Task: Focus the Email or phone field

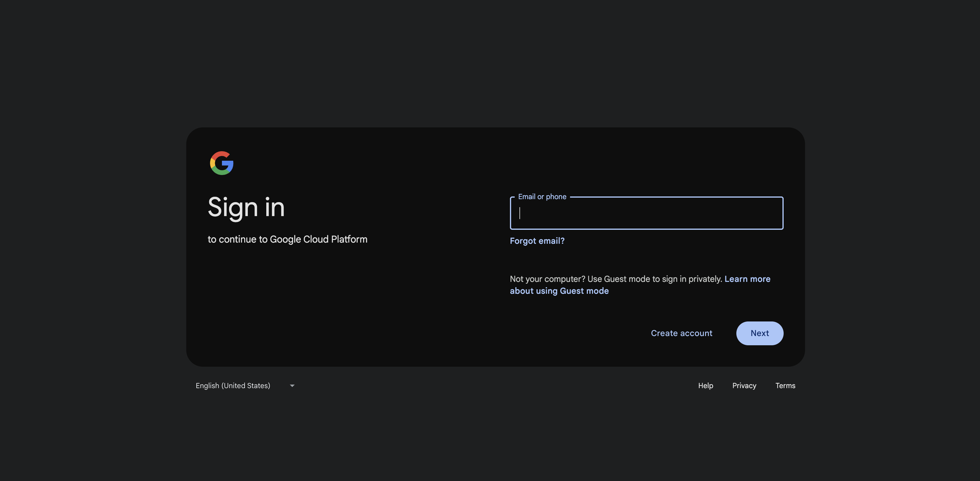Action: [x=646, y=213]
